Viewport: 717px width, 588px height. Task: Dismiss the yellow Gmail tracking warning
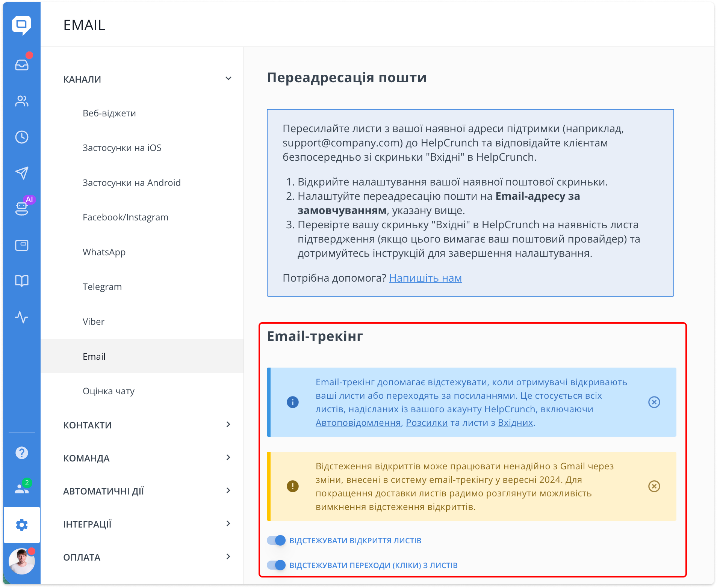tap(654, 486)
